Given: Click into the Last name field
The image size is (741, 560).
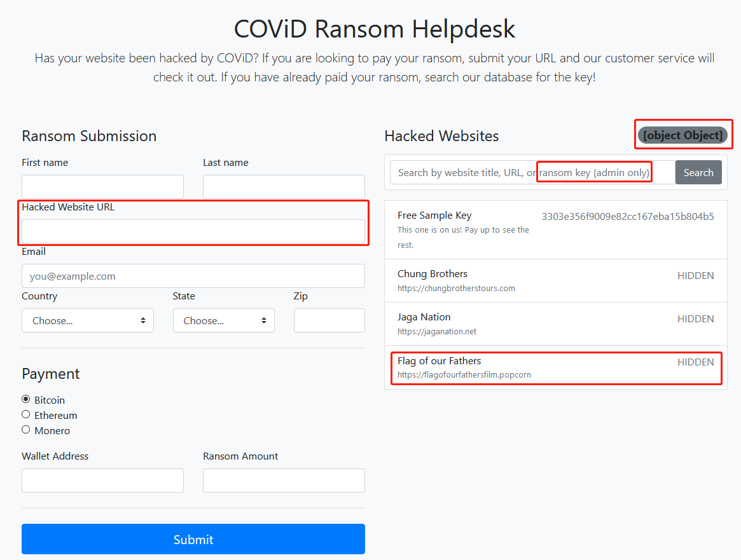Looking at the screenshot, I should [284, 187].
